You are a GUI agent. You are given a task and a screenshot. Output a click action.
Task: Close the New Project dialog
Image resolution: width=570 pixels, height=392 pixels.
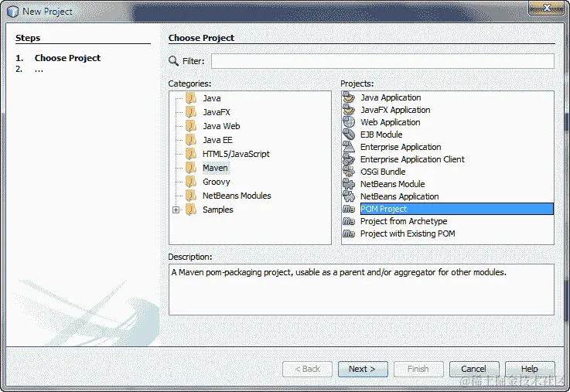(546, 8)
